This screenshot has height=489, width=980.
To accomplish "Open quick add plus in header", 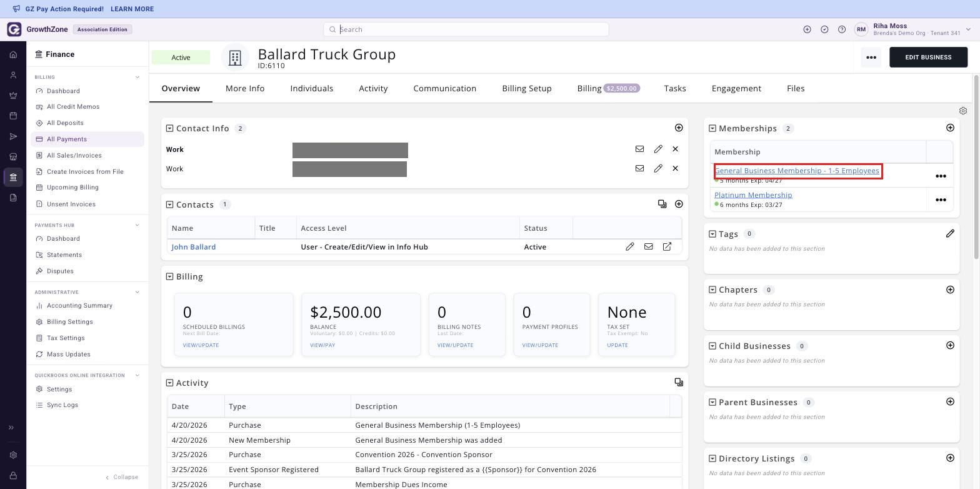I will [x=807, y=29].
